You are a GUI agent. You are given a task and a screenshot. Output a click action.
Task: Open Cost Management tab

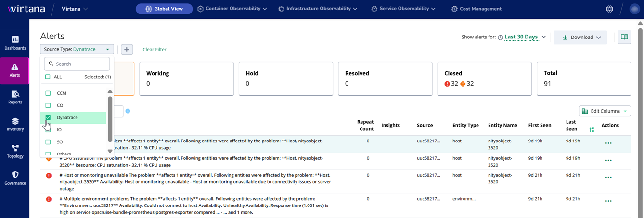coord(477,9)
